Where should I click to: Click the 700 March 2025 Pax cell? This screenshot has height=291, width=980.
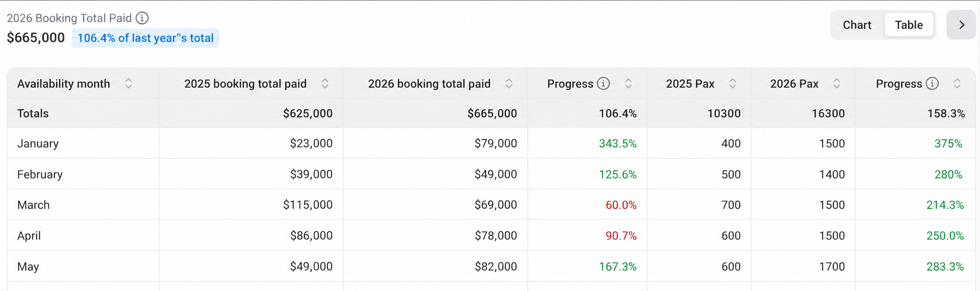point(731,205)
